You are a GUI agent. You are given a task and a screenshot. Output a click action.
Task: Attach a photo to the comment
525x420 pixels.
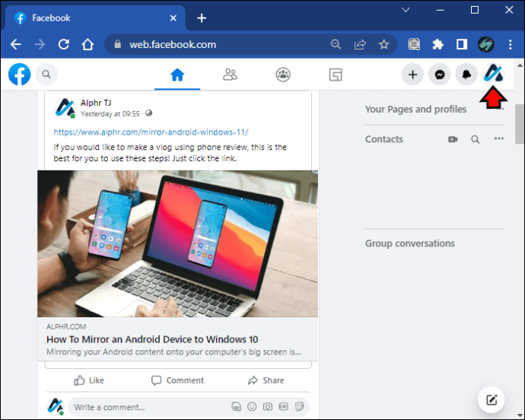[268, 406]
